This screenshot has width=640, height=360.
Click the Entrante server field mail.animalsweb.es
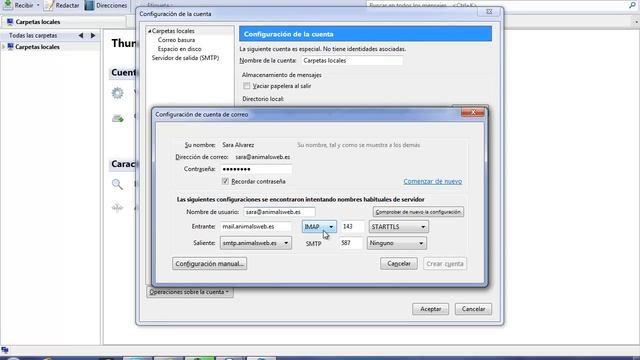point(256,227)
